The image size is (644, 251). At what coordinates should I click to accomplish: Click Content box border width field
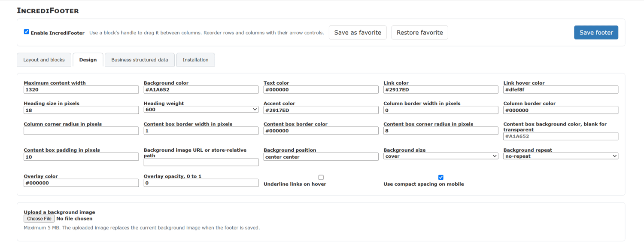201,131
